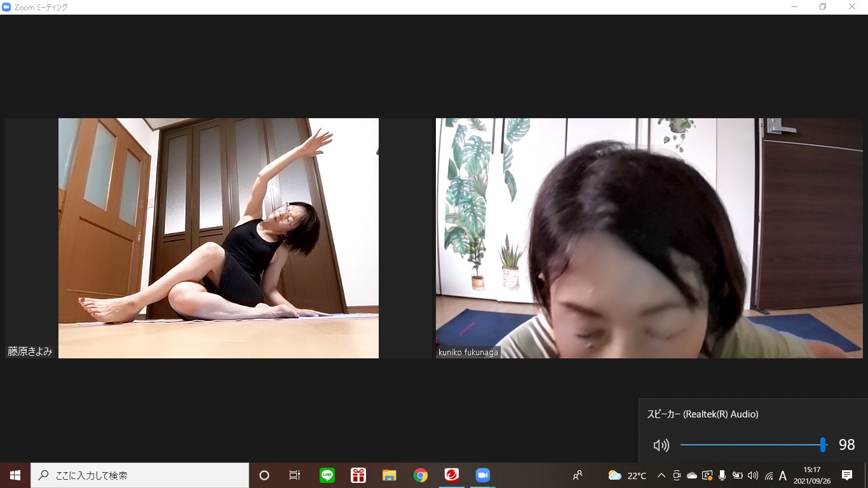868x488 pixels.
Task: Mute the speaker in the volume flyout
Action: [x=661, y=445]
